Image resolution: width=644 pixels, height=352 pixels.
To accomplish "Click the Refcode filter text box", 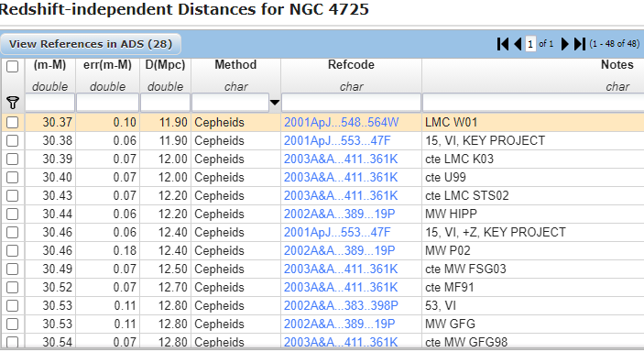I will click(x=351, y=103).
